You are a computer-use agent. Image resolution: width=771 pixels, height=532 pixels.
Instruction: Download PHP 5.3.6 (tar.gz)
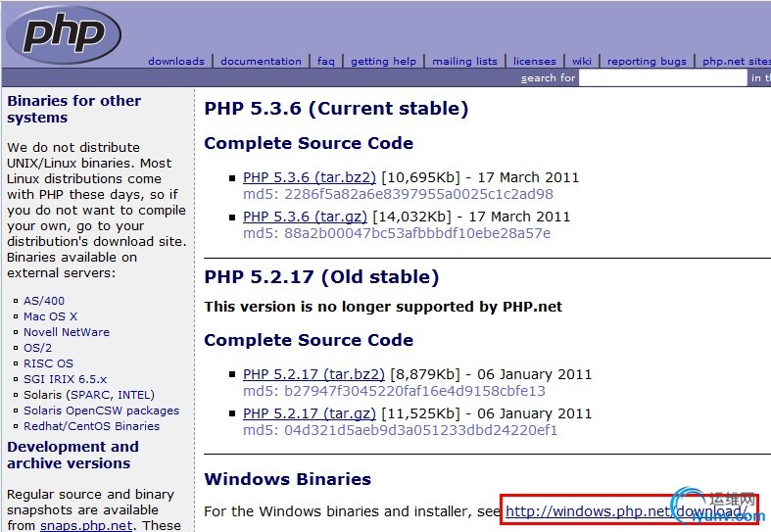[305, 217]
